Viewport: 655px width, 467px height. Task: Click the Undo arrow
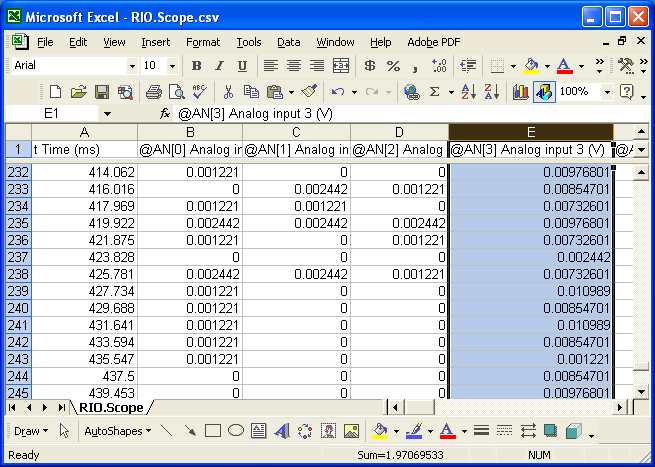[x=338, y=92]
